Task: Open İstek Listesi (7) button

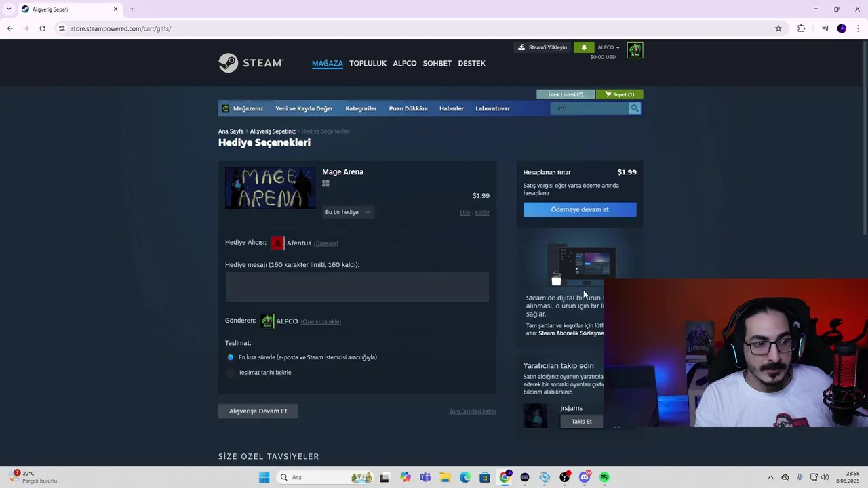Action: 566,94
